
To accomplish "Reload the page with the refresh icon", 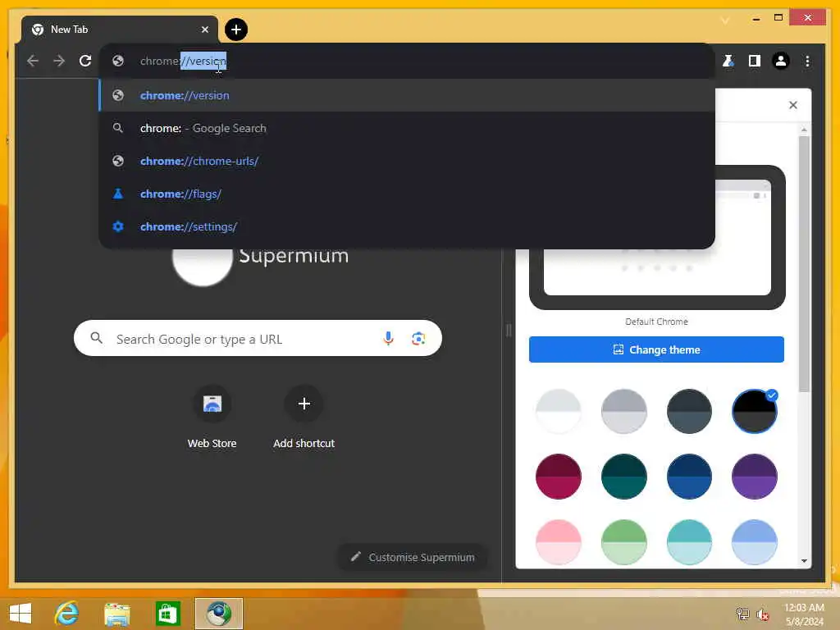I will 85,61.
